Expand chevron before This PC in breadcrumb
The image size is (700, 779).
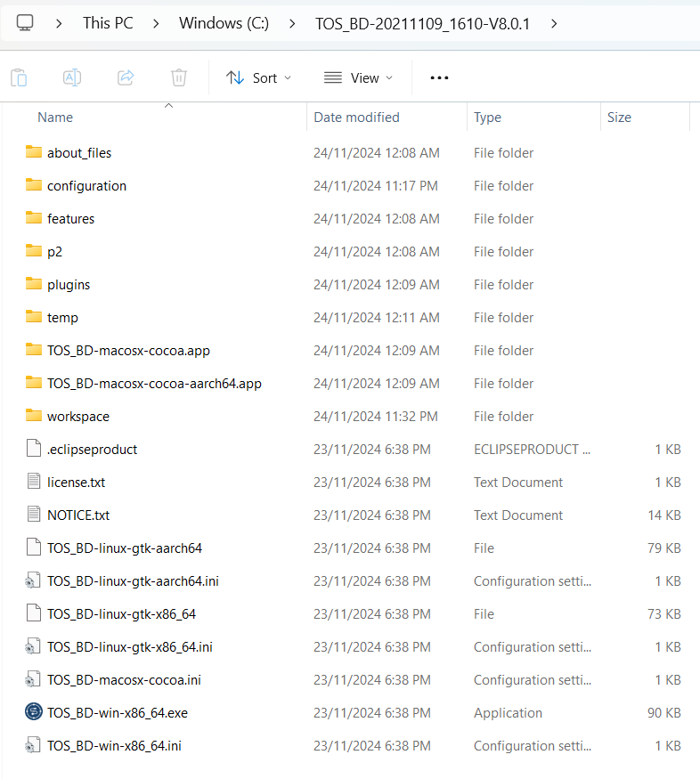point(59,23)
